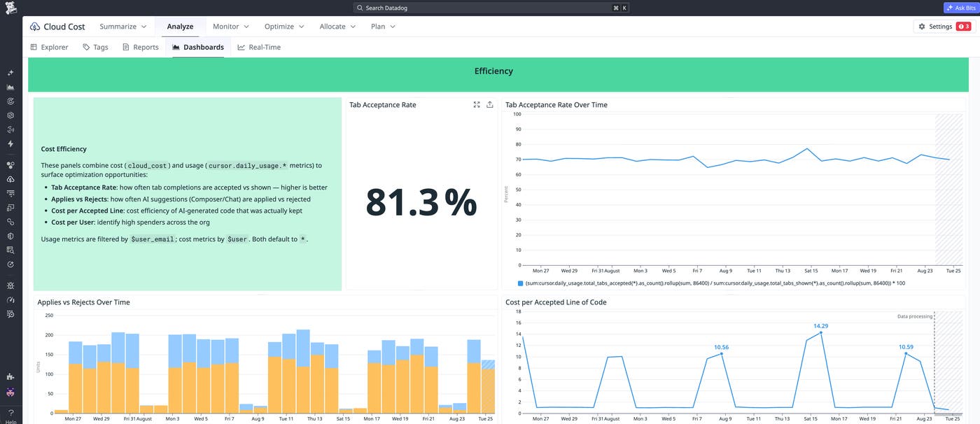Switch to the Tags tab
This screenshot has height=424, width=980.
point(95,47)
